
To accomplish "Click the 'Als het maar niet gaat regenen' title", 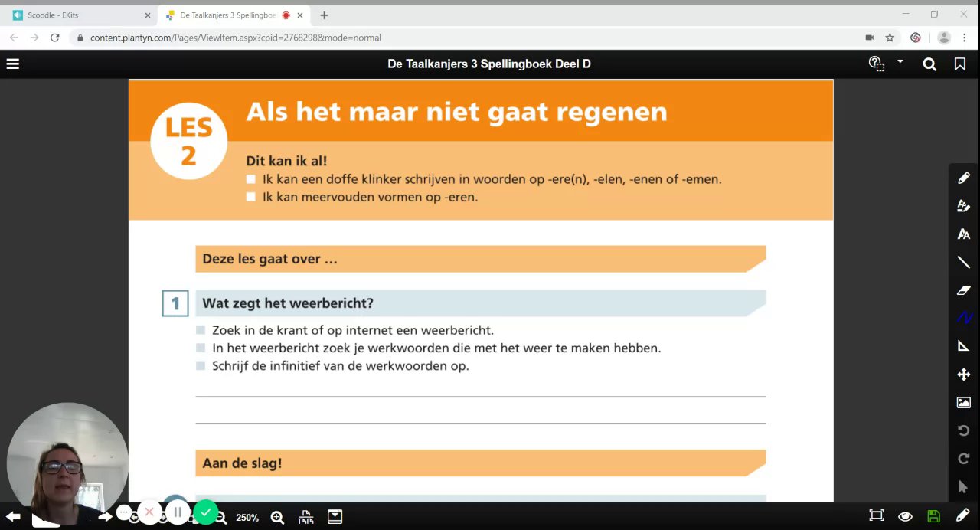I will click(456, 112).
